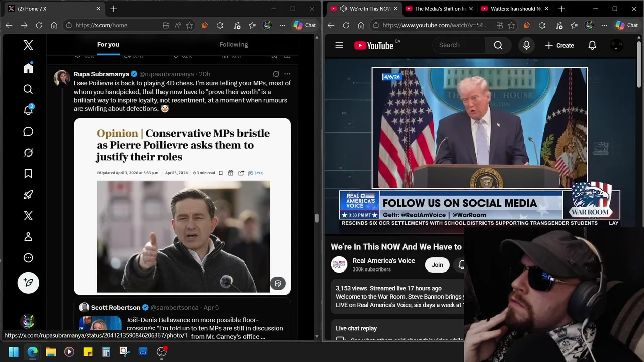This screenshot has height=362, width=644.
Task: Search with voice microphone on YouTube
Action: point(526,45)
